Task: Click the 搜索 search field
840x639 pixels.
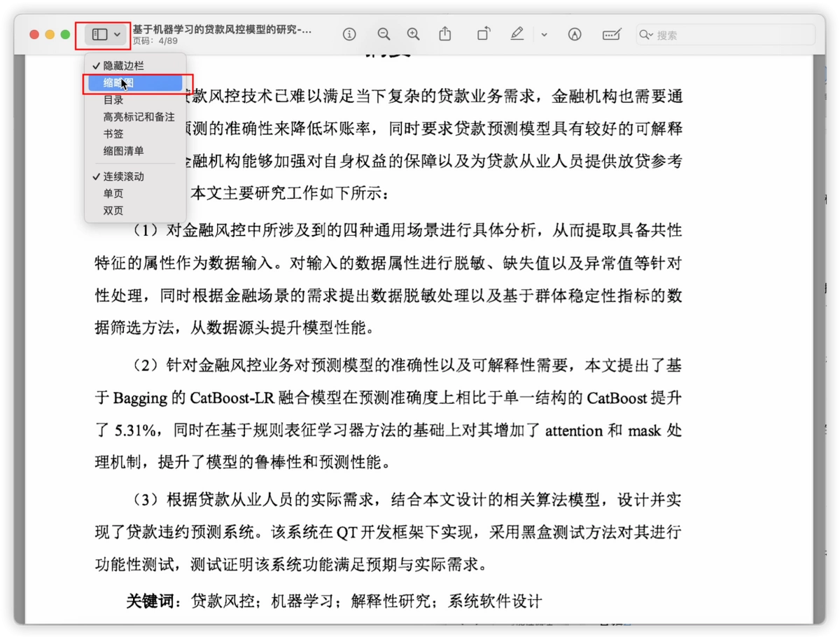Action: [x=725, y=34]
